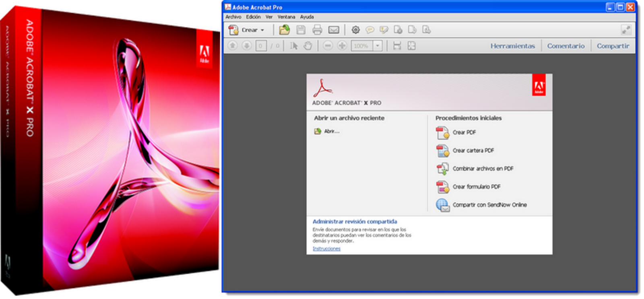Click the previous page up arrow

232,46
